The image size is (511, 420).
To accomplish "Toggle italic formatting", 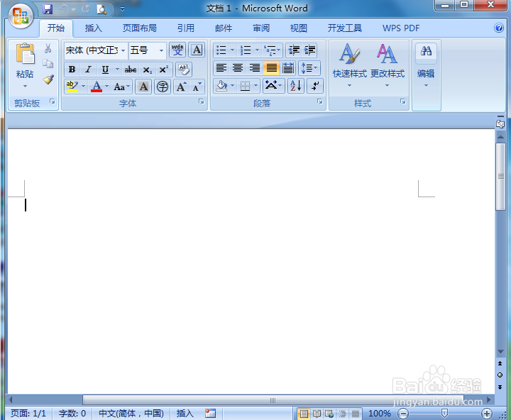I will (88, 70).
